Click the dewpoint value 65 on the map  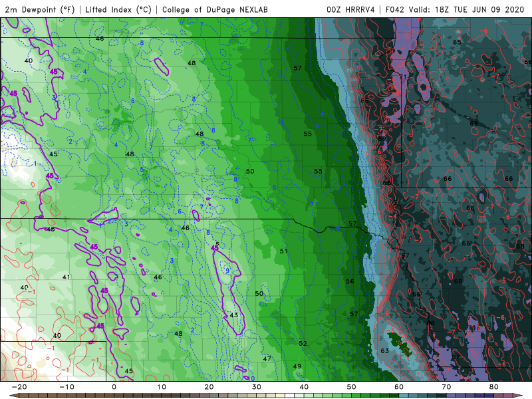[457, 43]
